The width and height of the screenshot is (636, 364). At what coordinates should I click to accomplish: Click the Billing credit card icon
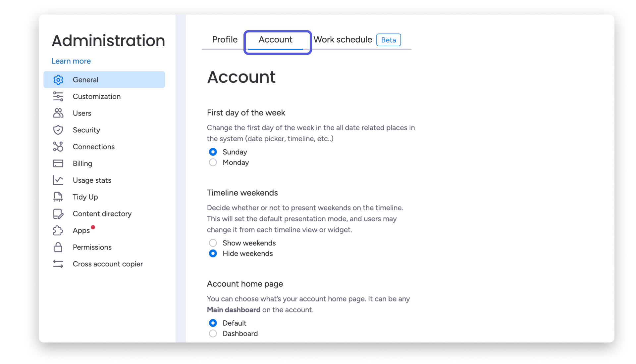coord(58,163)
